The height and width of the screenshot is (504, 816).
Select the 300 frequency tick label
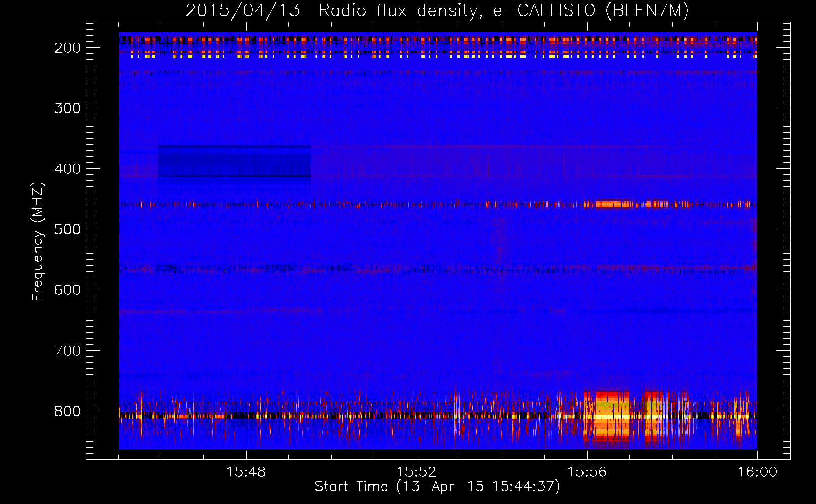point(68,108)
